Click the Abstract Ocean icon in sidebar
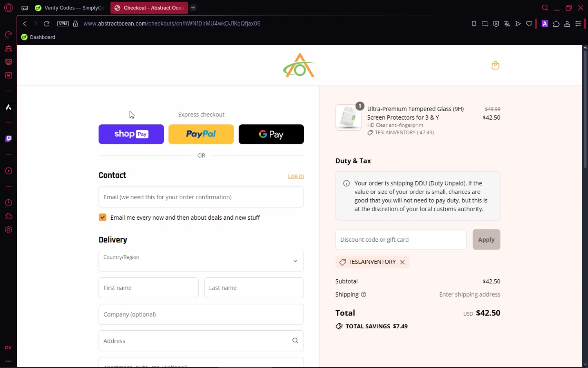Viewport: 588px width, 368px height. (8, 107)
